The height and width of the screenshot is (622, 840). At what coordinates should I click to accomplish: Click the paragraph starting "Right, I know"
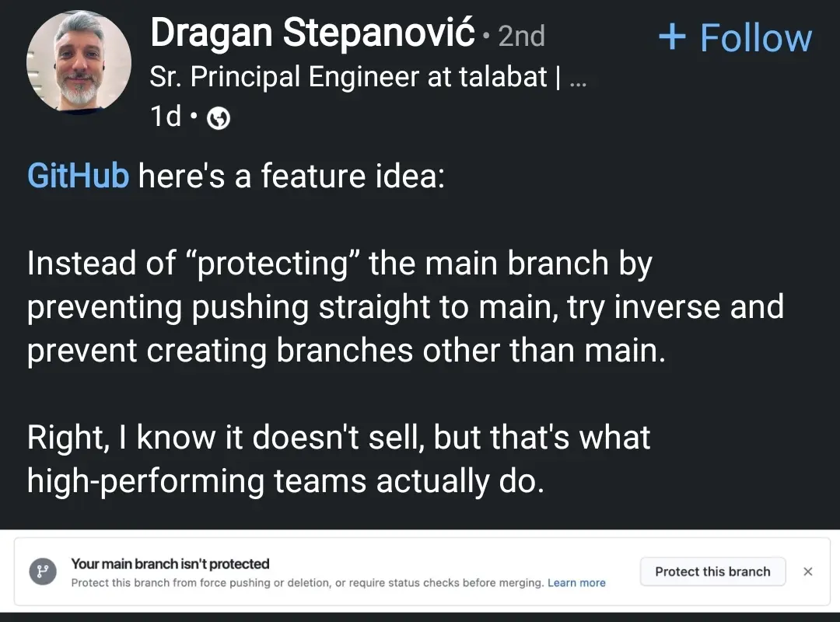point(338,438)
